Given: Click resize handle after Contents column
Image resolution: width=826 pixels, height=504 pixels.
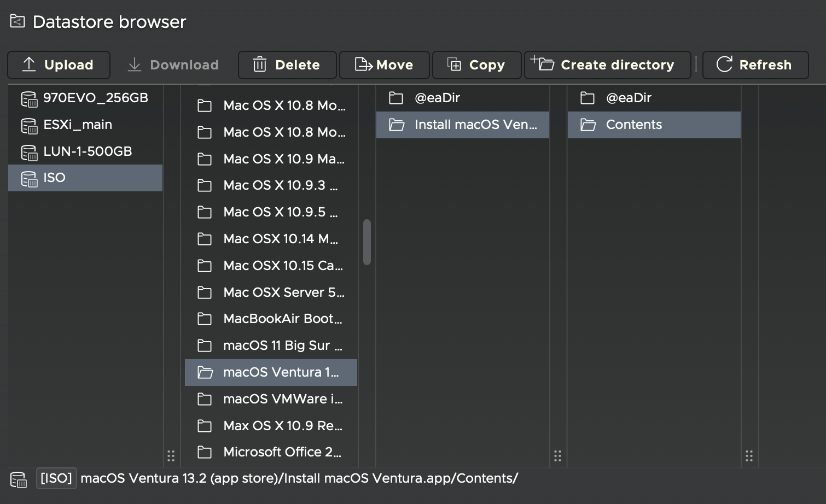Looking at the screenshot, I should click(749, 456).
